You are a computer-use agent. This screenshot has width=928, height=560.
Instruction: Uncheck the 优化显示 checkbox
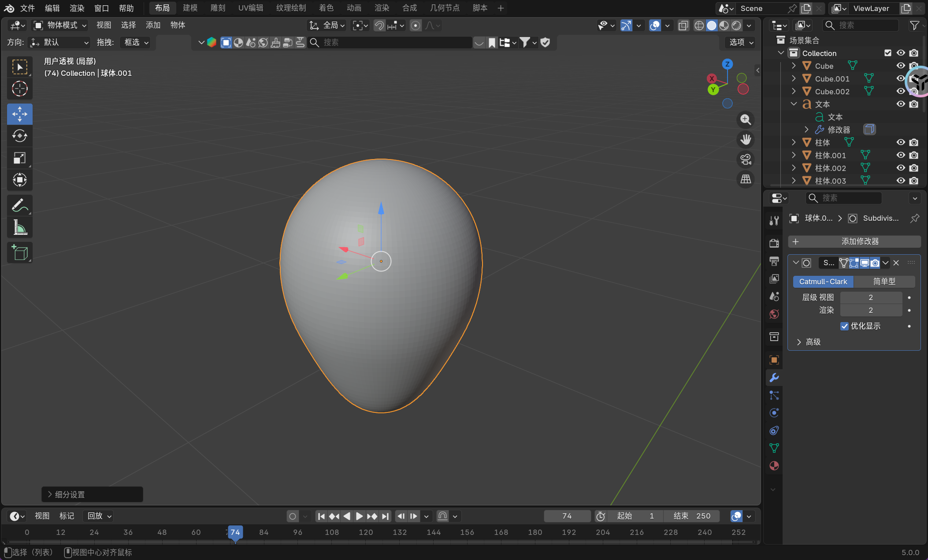pyautogui.click(x=844, y=326)
